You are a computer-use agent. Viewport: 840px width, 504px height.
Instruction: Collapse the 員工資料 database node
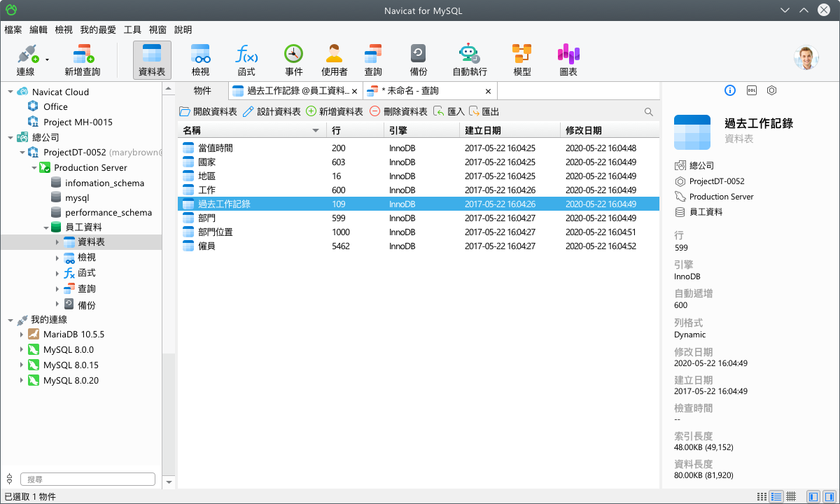[45, 227]
